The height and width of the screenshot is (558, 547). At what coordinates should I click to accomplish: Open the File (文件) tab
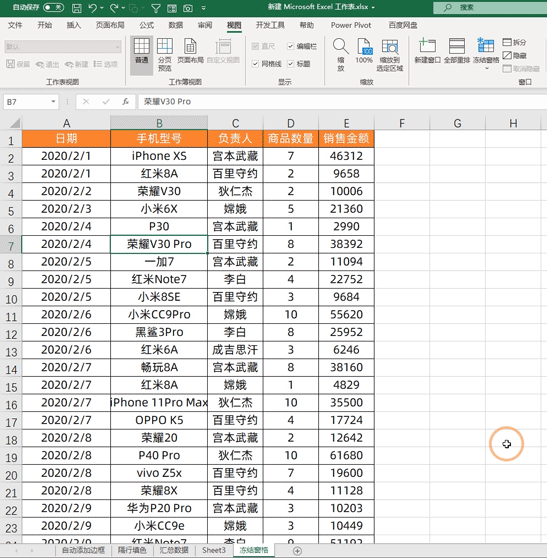15,25
